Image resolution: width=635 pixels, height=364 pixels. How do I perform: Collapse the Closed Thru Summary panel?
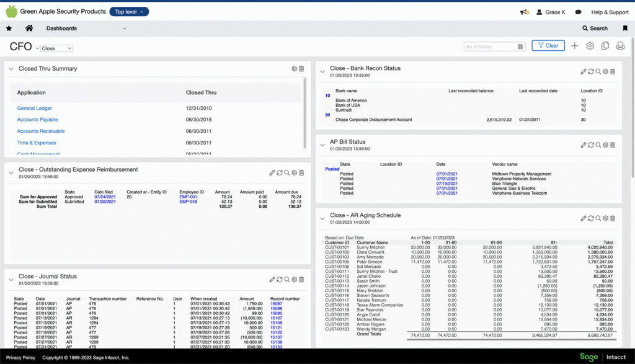click(x=11, y=69)
